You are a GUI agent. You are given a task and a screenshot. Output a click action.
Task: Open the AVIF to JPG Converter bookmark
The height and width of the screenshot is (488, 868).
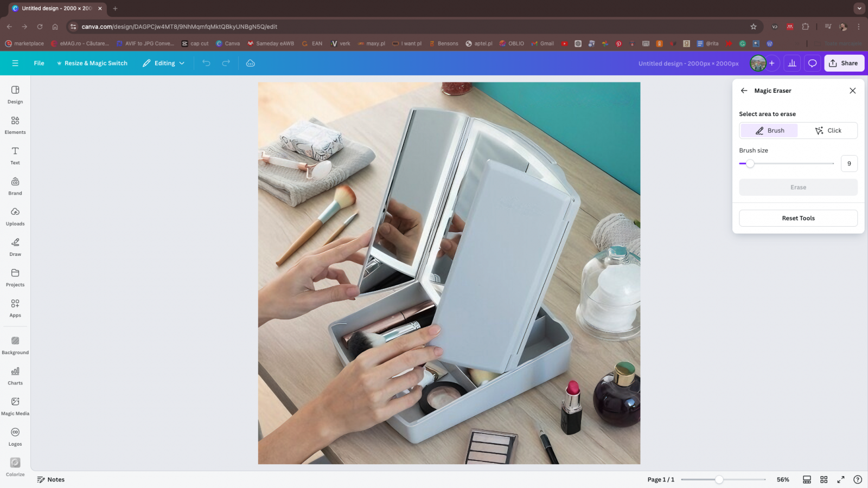[145, 43]
